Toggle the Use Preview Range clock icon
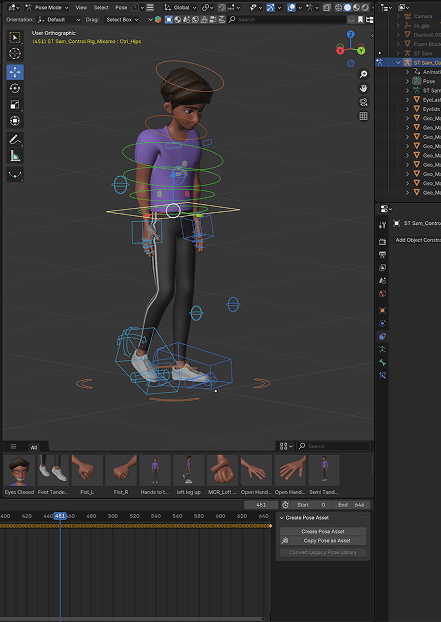Viewport: 441px width, 622px height. tap(285, 505)
